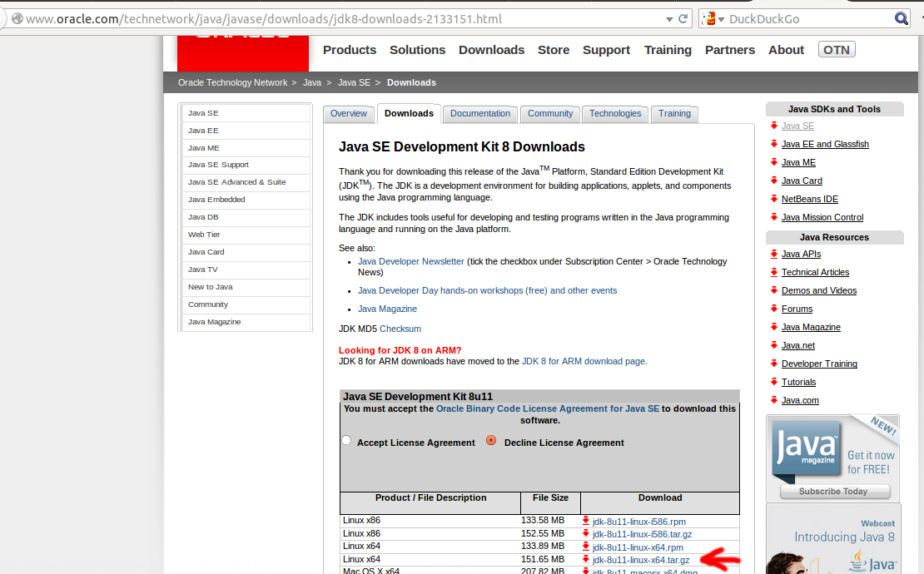Click download arrow icon beside linux-i586.rpm
This screenshot has width=924, height=574.
586,521
